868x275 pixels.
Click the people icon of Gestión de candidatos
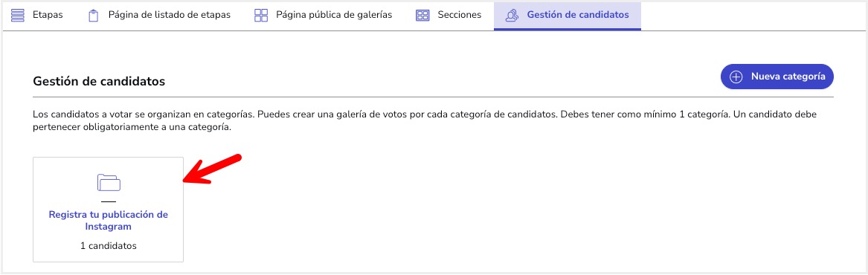tap(512, 16)
